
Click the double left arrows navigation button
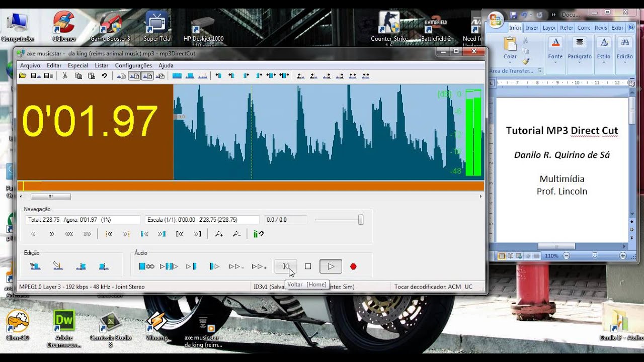click(69, 234)
